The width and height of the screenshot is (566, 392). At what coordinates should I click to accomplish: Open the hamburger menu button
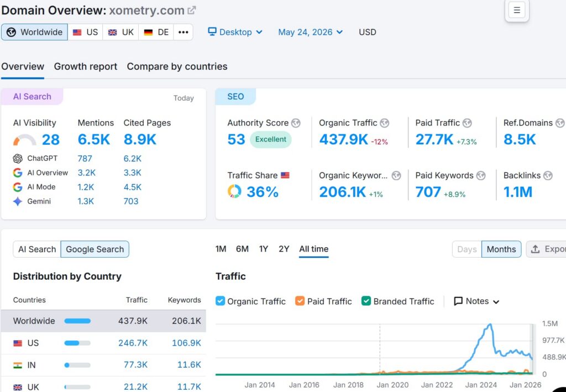(517, 10)
